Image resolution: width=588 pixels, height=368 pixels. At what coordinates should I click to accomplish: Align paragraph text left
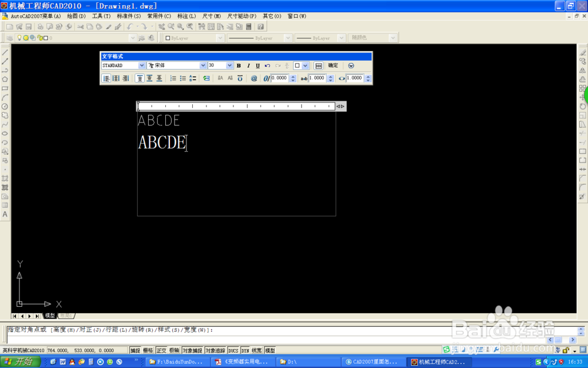point(106,78)
